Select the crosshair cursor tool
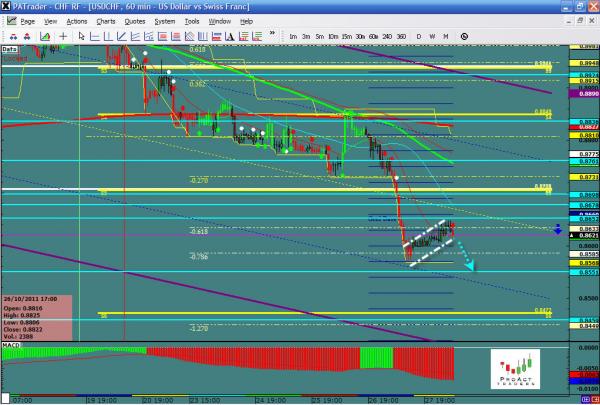This screenshot has width=600, height=405. click(63, 36)
